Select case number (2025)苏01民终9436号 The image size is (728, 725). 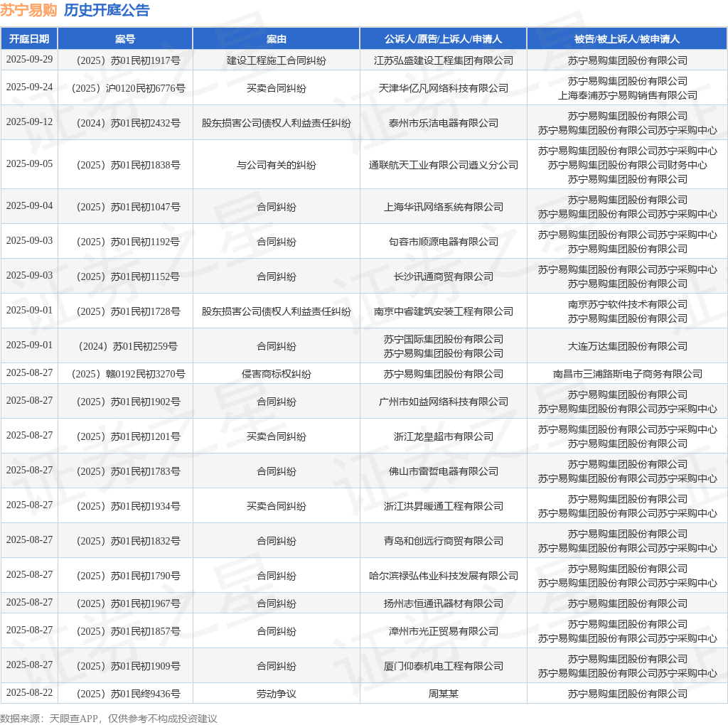(129, 694)
